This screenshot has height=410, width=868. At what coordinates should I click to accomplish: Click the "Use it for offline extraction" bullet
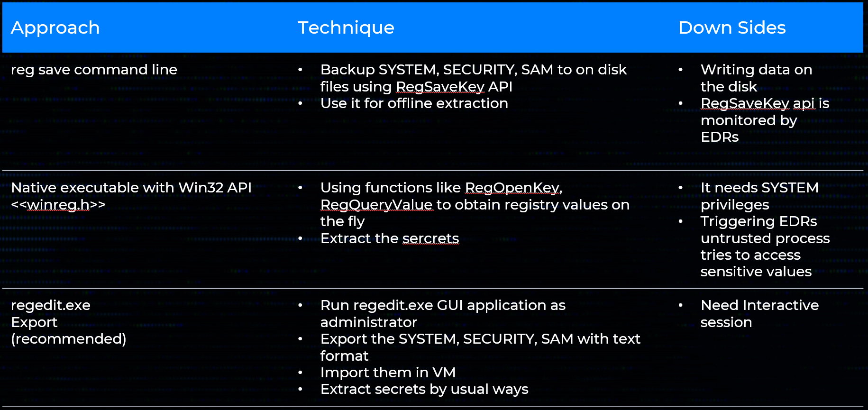point(414,103)
